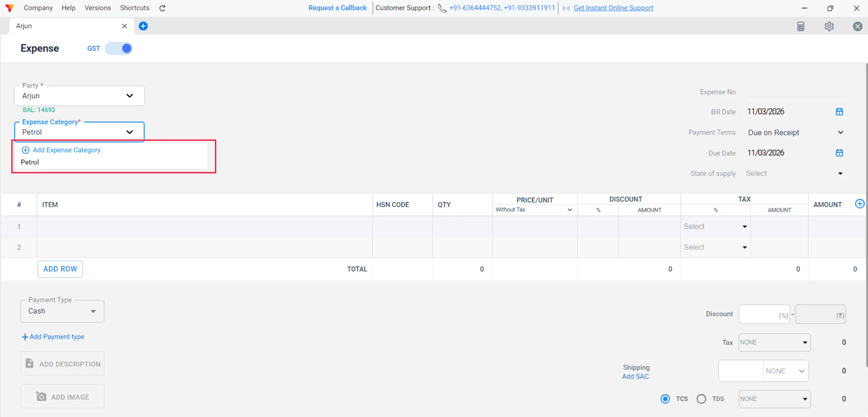Open a new tab with the plus icon
The image size is (868, 417).
tap(143, 26)
